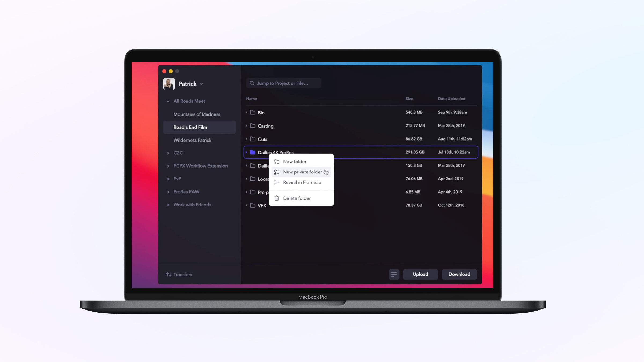644x362 pixels.
Task: Select 'New private folder' option
Action: point(302,172)
